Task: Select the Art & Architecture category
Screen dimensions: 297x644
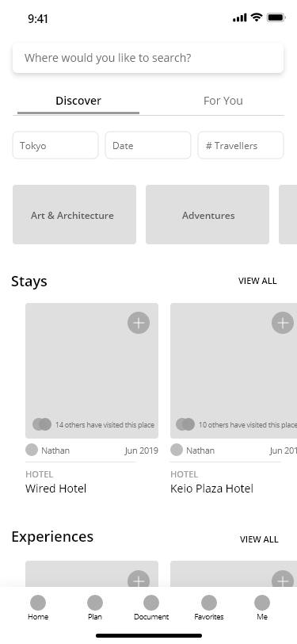Action: click(74, 214)
